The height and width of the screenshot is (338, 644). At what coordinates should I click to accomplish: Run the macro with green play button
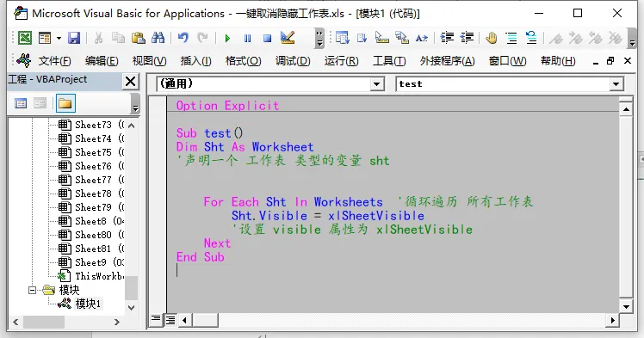point(227,39)
